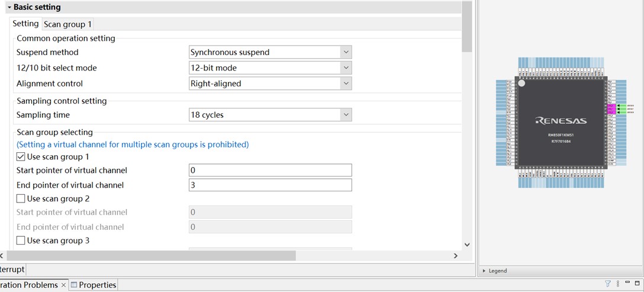Enable Use scan group 3
Screen dimensions: 644x292
(20, 240)
